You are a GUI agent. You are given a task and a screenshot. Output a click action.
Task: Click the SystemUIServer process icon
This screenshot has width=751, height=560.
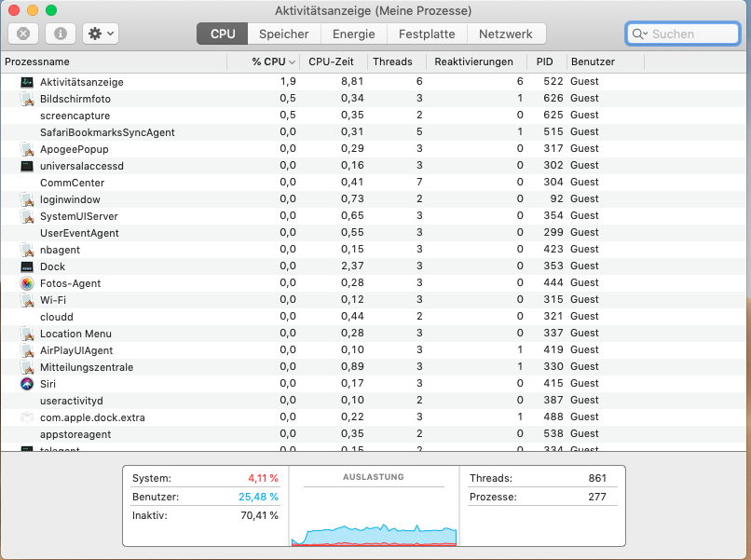27,216
